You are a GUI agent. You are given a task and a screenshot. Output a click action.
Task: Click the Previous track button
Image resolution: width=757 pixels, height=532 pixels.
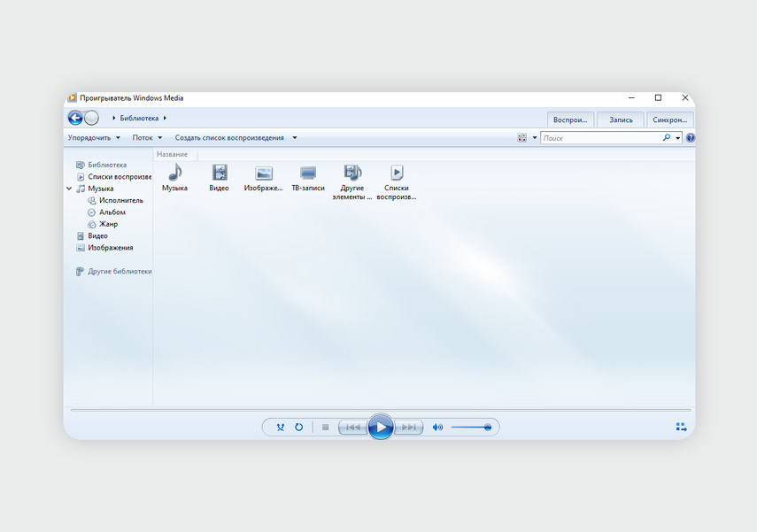point(353,428)
